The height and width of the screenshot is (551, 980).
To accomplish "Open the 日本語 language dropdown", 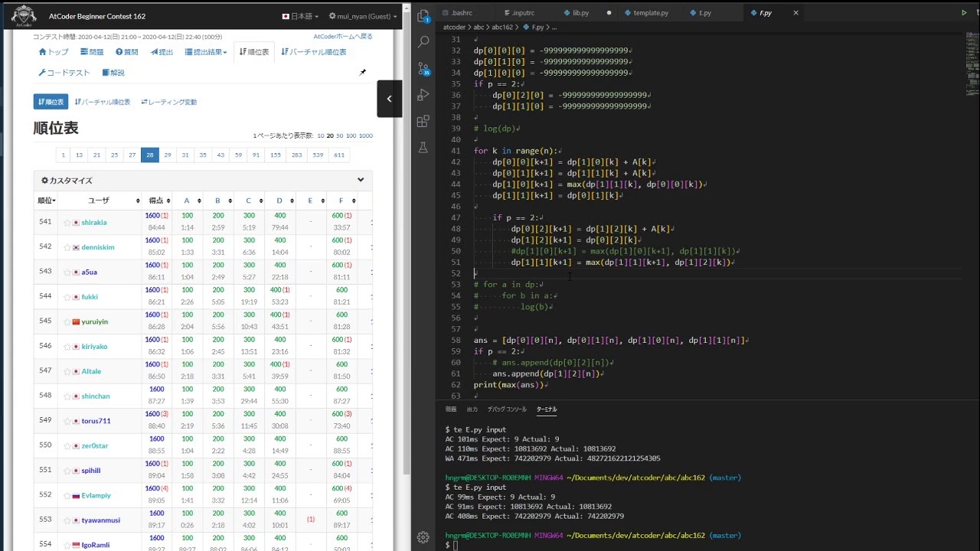I will [x=301, y=16].
